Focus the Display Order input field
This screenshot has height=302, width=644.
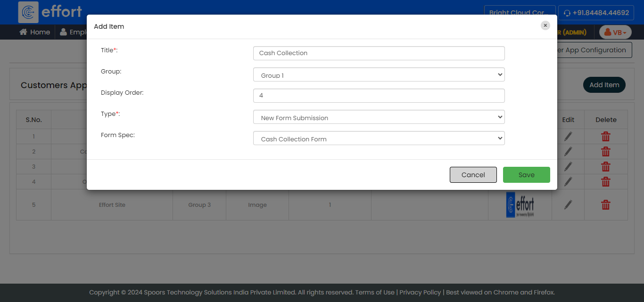tap(379, 96)
